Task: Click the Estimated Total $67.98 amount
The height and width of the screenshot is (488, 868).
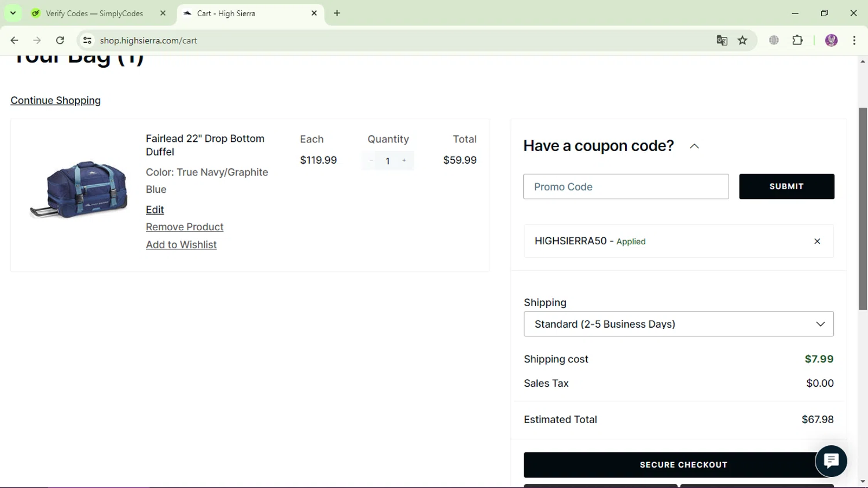Action: [x=818, y=420]
